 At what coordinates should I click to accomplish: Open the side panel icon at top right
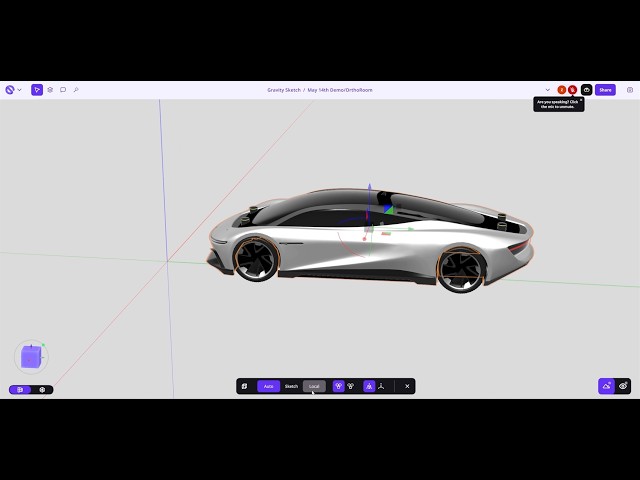(x=630, y=90)
